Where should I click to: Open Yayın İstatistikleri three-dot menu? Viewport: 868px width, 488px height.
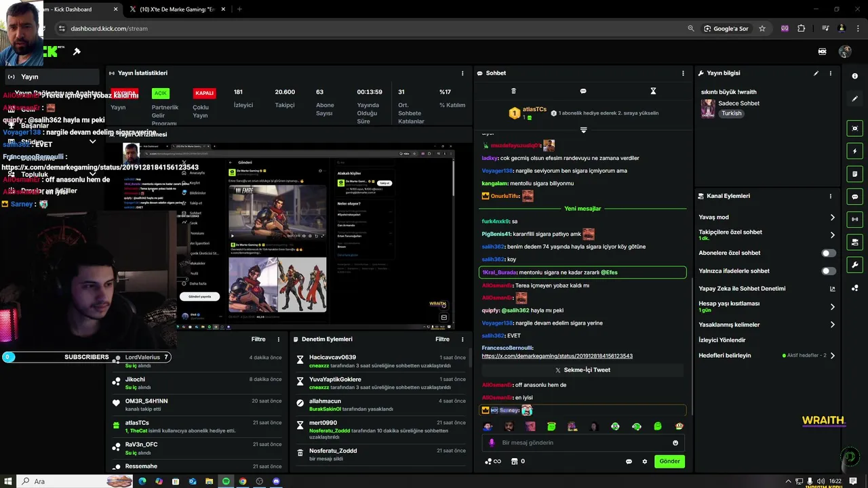tap(462, 73)
